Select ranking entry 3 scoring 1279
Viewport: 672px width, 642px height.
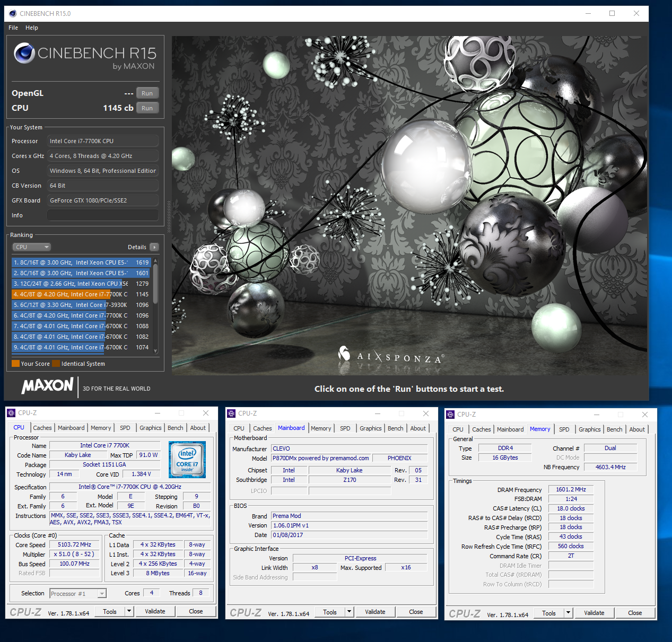tap(81, 284)
